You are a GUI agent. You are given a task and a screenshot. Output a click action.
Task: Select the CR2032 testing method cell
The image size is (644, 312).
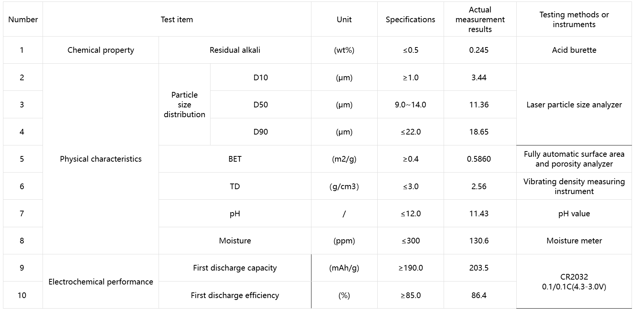tap(574, 282)
